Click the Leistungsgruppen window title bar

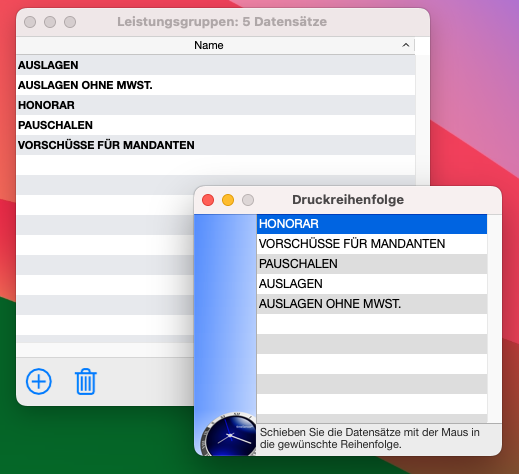click(x=222, y=22)
